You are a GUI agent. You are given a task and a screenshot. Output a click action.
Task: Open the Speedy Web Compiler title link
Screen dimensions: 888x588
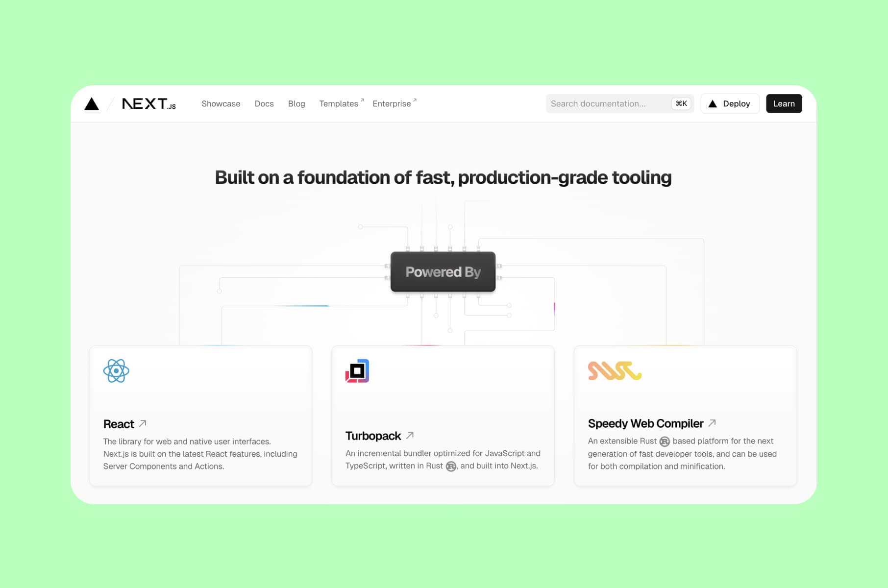(645, 423)
